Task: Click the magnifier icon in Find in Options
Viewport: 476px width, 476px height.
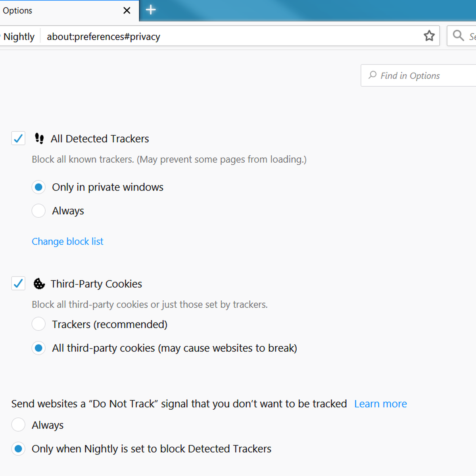Action: 372,75
